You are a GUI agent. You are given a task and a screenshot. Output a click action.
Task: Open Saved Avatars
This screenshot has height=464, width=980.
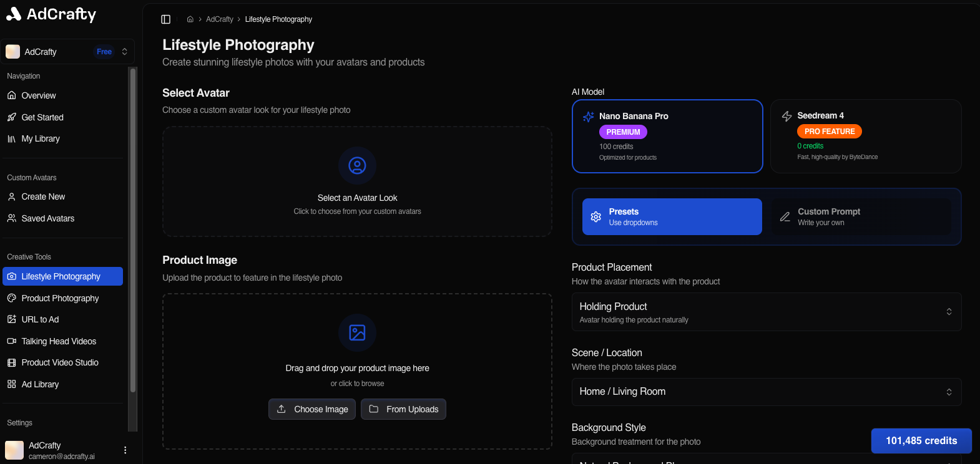pyautogui.click(x=62, y=218)
